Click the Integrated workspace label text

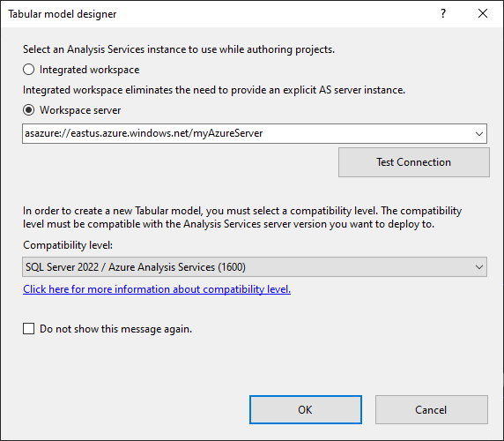[x=89, y=70]
